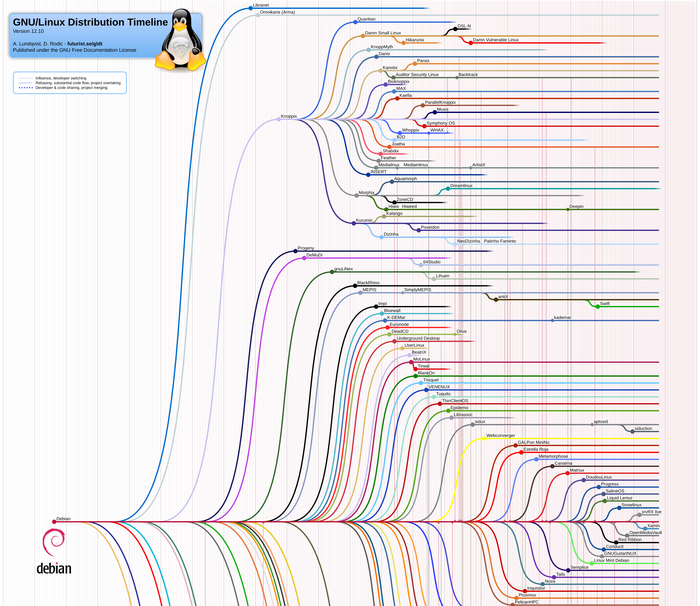Screen dimensions: 700x606
Task: Click the light green Linux Mint Debian node dot
Action: [592, 563]
